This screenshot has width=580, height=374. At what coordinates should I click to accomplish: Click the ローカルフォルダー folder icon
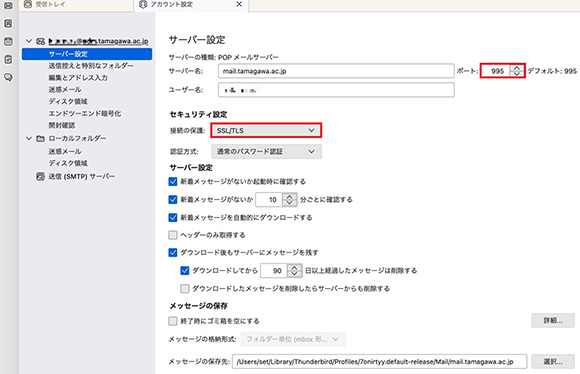[x=41, y=138]
